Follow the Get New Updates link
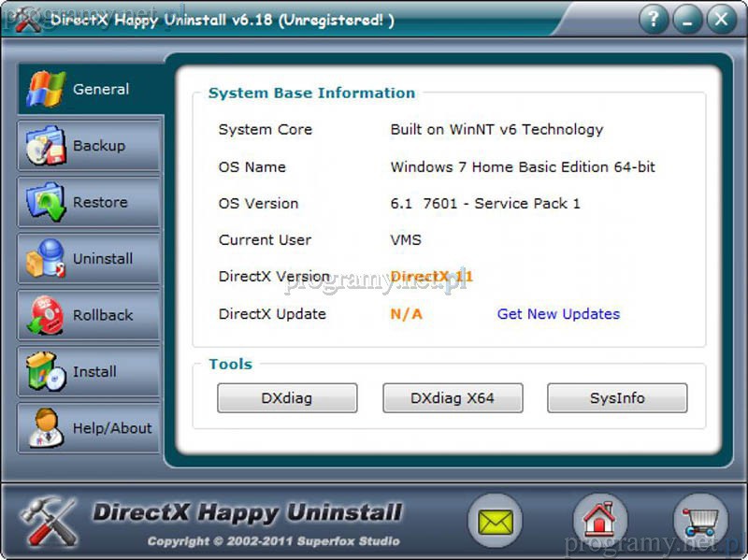The height and width of the screenshot is (560, 748). [x=558, y=314]
